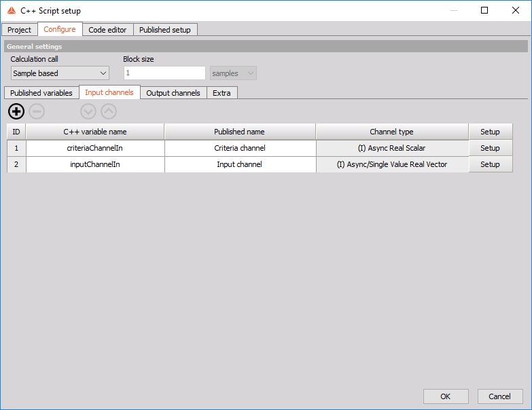Image resolution: width=532 pixels, height=410 pixels.
Task: Go to the Published setup tab
Action: pyautogui.click(x=165, y=30)
